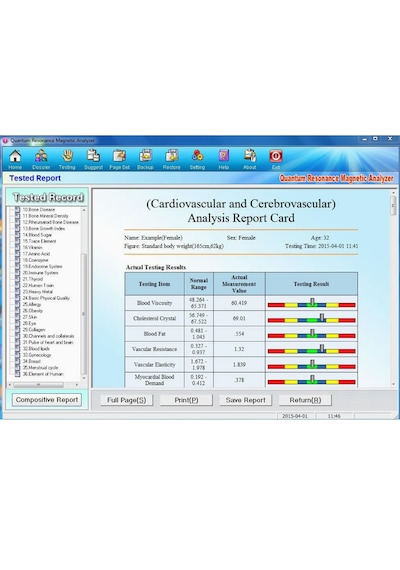The height and width of the screenshot is (570, 400).
Task: Click the record list's scroll-up arrow
Action: click(84, 210)
